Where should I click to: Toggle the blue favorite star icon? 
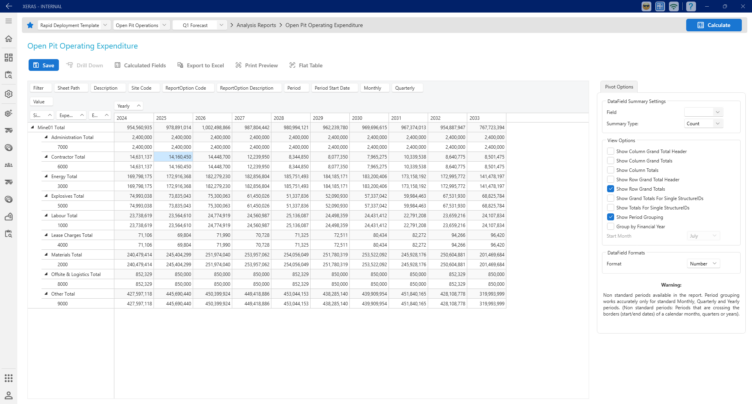pos(30,25)
